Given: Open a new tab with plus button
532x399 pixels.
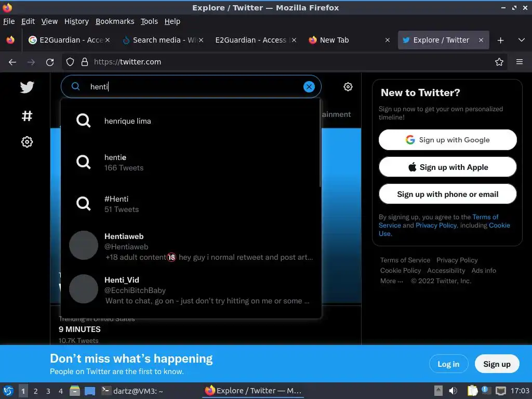Looking at the screenshot, I should tap(500, 41).
